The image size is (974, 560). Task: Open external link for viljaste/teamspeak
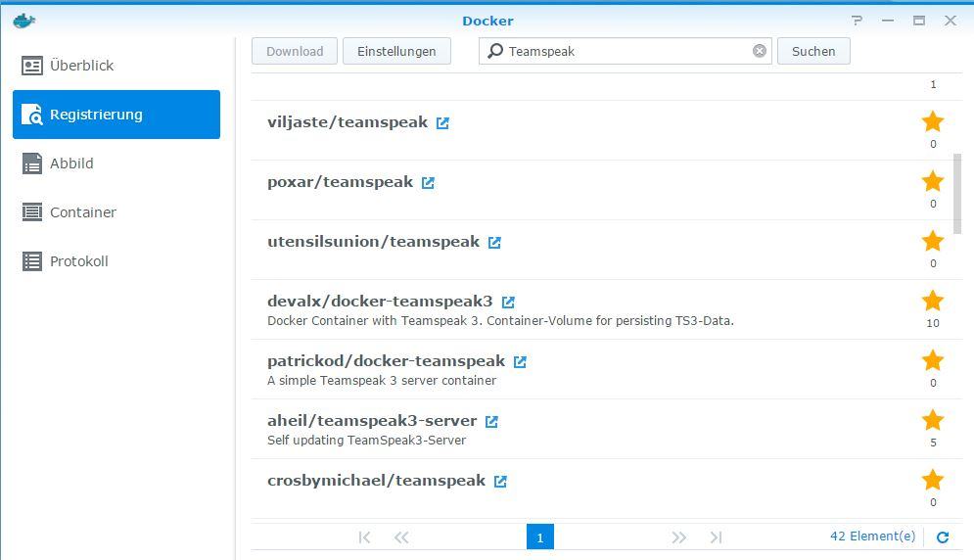click(x=442, y=123)
